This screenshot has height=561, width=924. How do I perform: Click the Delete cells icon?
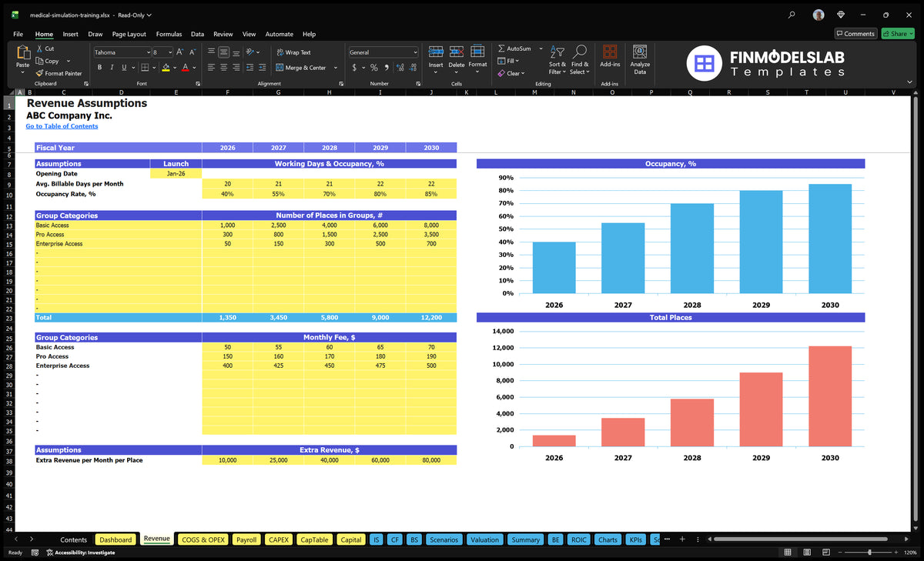pyautogui.click(x=457, y=52)
